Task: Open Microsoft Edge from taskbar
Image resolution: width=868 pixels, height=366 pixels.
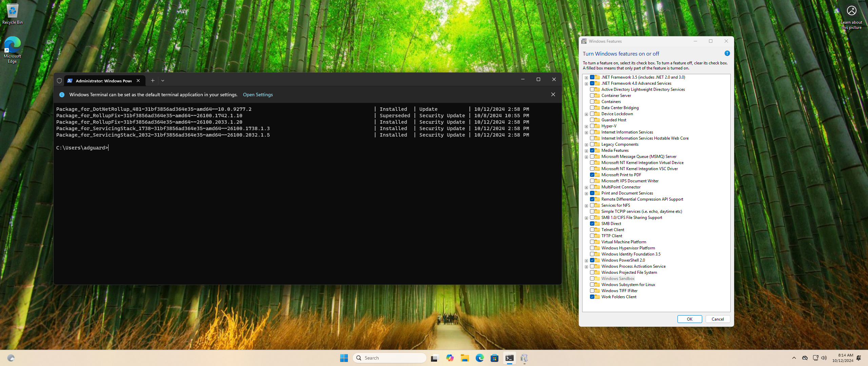Action: [x=479, y=358]
